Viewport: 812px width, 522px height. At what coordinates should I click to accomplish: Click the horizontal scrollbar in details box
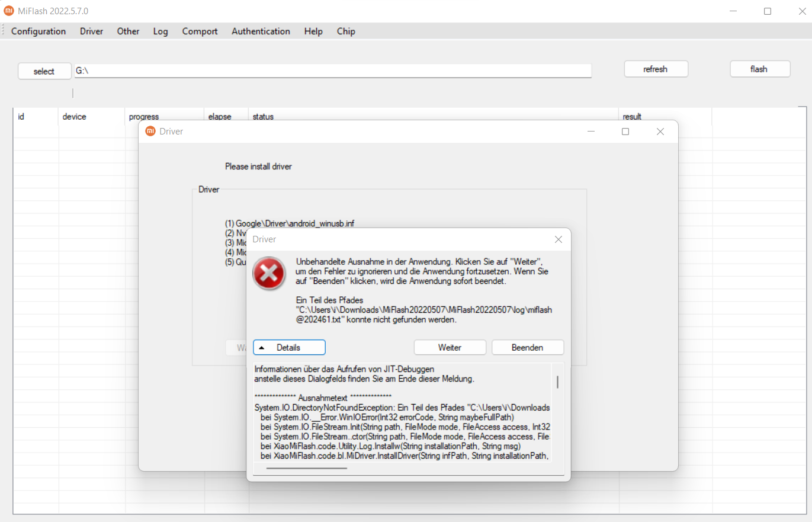pos(307,468)
